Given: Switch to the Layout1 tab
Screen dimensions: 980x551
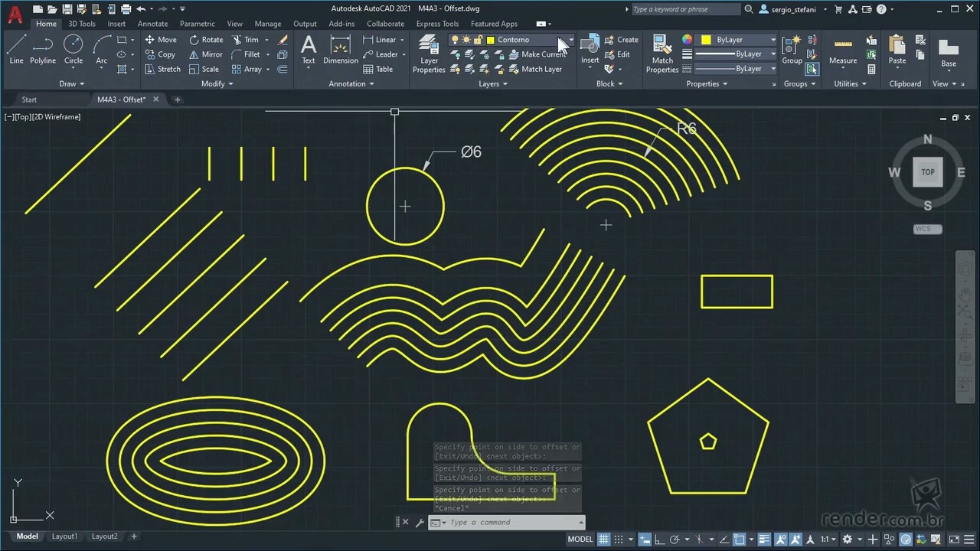Looking at the screenshot, I should tap(64, 536).
